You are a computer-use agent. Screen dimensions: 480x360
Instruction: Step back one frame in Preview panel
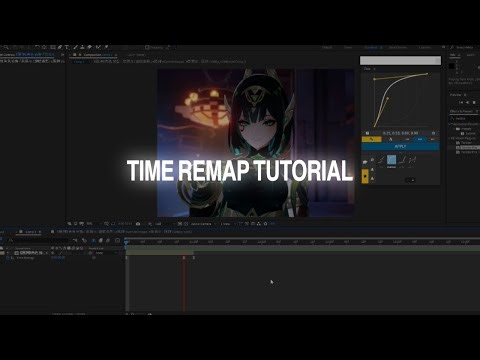coord(467,102)
